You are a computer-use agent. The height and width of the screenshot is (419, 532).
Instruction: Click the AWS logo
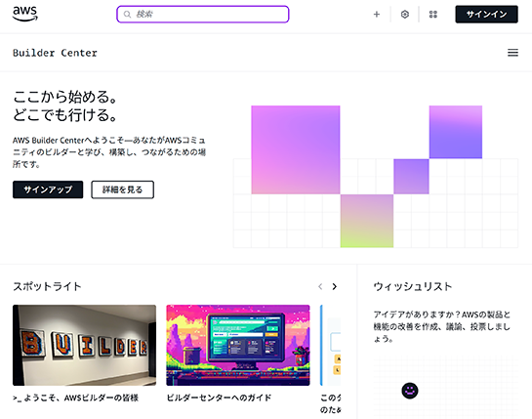point(25,14)
